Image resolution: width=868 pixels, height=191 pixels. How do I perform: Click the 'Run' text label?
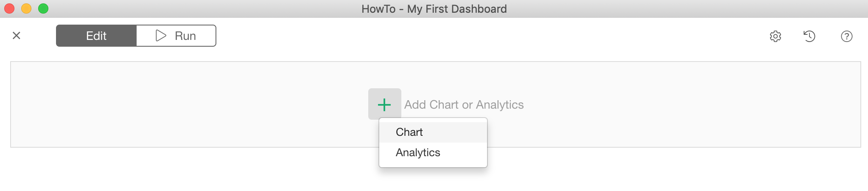[x=185, y=36]
